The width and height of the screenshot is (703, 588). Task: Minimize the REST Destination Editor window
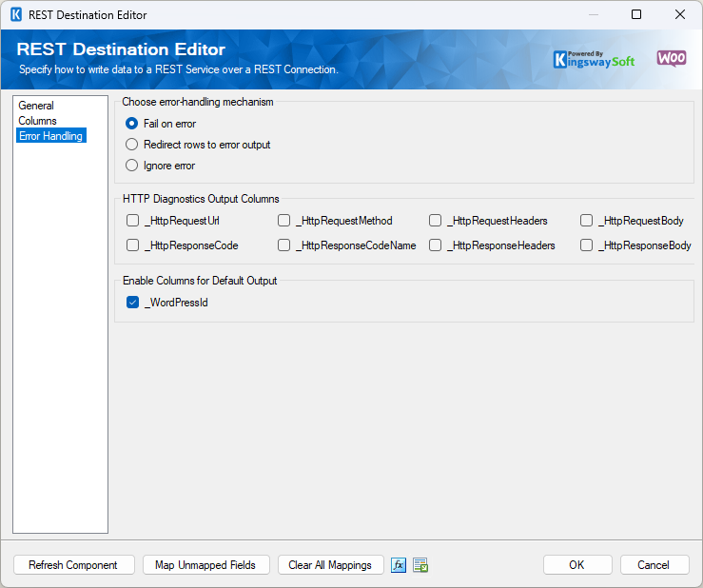[x=594, y=14]
